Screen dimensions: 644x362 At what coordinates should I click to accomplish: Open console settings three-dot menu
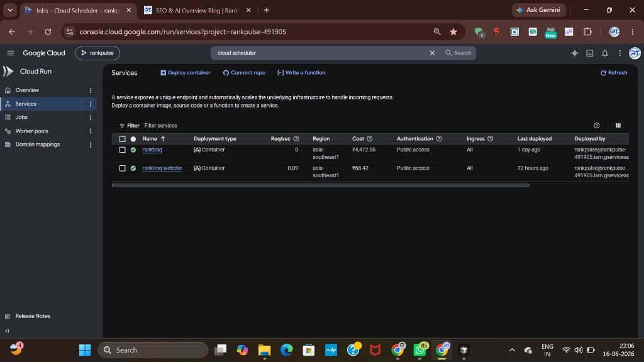619,53
